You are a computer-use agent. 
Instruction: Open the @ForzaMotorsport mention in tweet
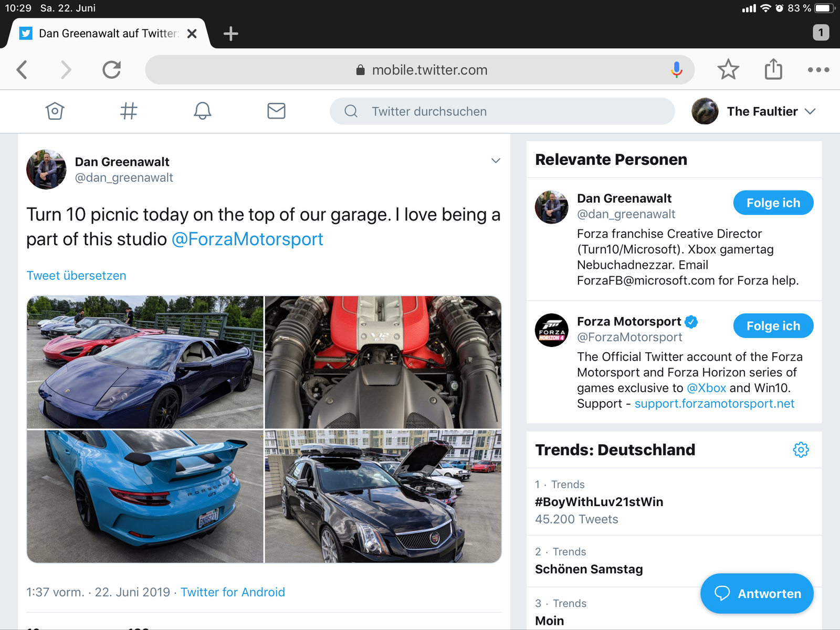pyautogui.click(x=247, y=239)
